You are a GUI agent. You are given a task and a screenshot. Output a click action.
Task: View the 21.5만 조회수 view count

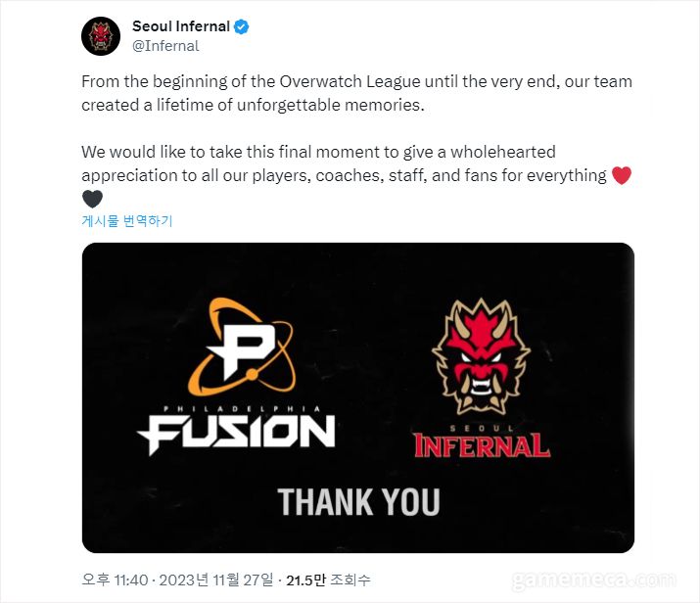pyautogui.click(x=328, y=580)
